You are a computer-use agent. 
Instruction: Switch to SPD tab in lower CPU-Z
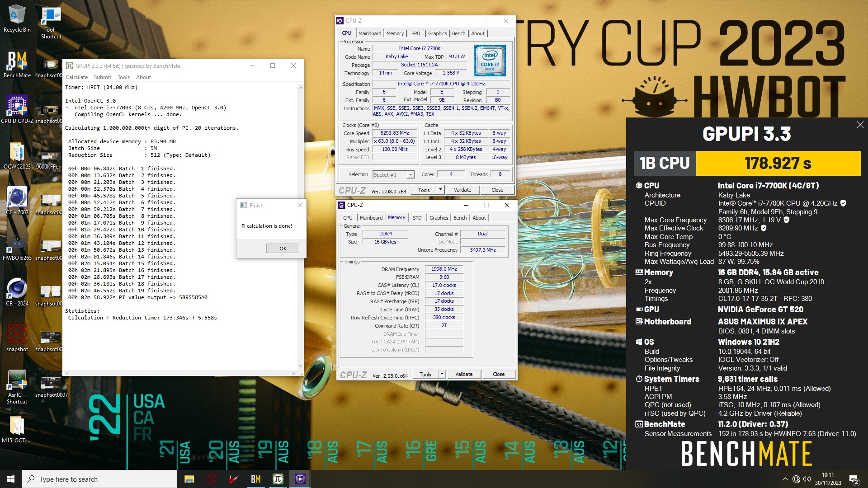(x=417, y=218)
